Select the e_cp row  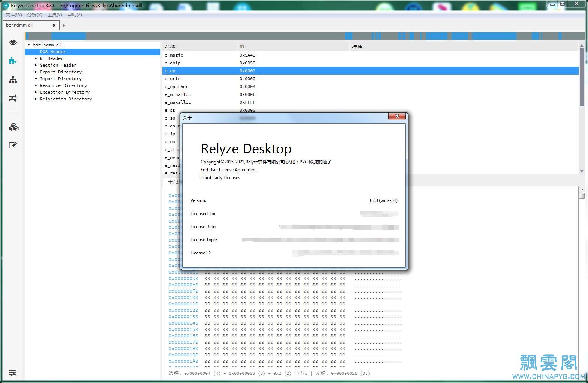[370, 71]
